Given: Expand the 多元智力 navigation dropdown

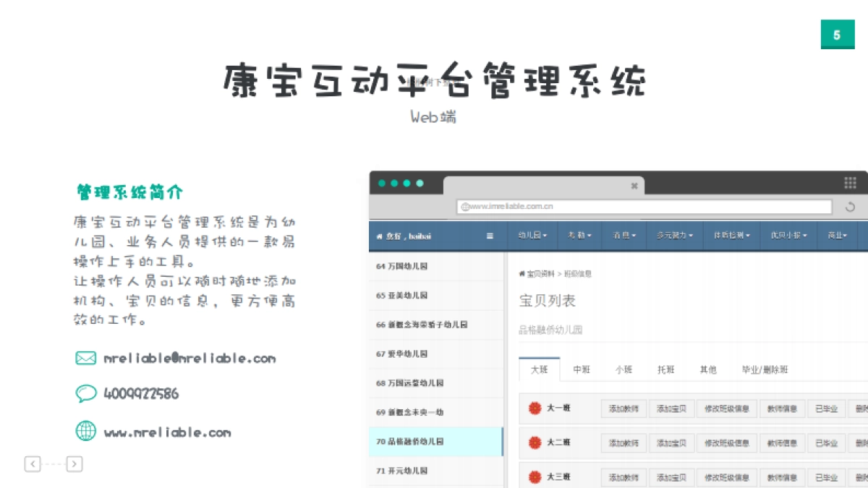Looking at the screenshot, I should pyautogui.click(x=673, y=235).
